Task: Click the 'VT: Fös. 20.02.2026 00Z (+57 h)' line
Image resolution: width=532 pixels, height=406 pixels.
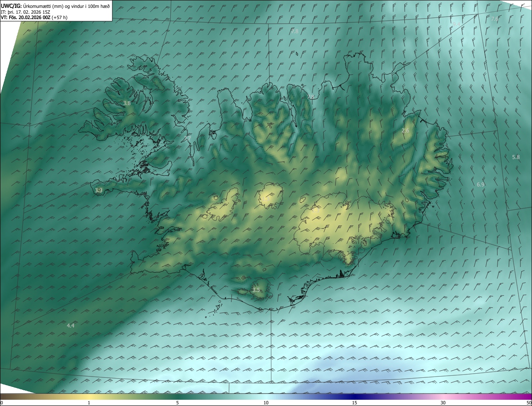Action: pos(34,17)
